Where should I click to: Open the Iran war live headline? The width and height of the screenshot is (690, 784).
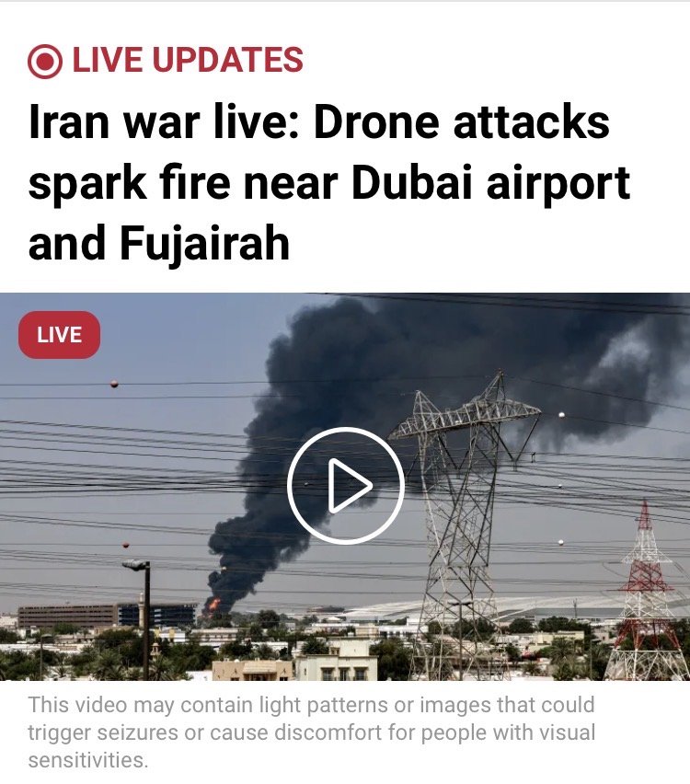pos(329,183)
